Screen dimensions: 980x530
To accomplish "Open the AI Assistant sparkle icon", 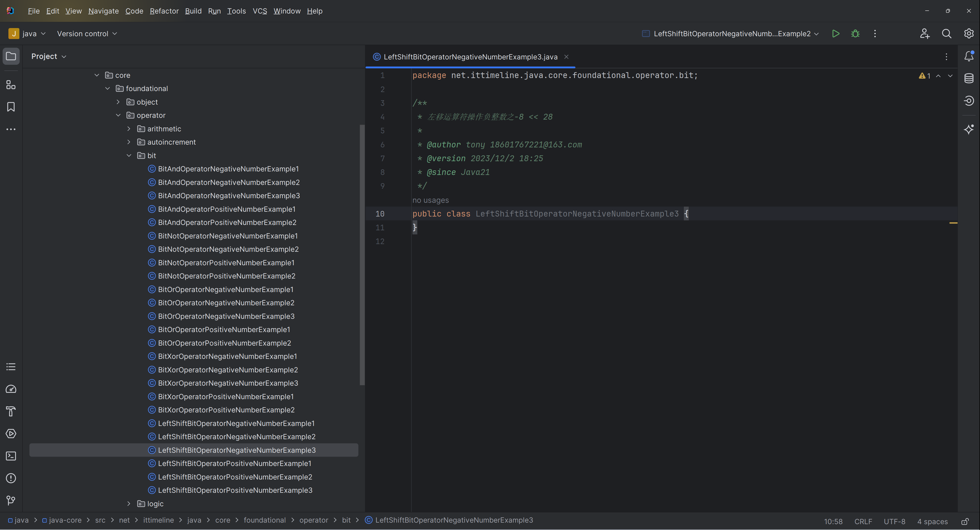I will click(969, 129).
